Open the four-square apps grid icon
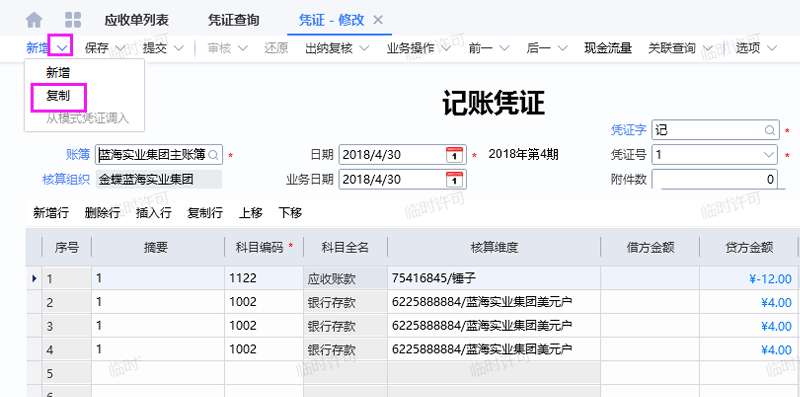Image resolution: width=800 pixels, height=397 pixels. pos(73,20)
